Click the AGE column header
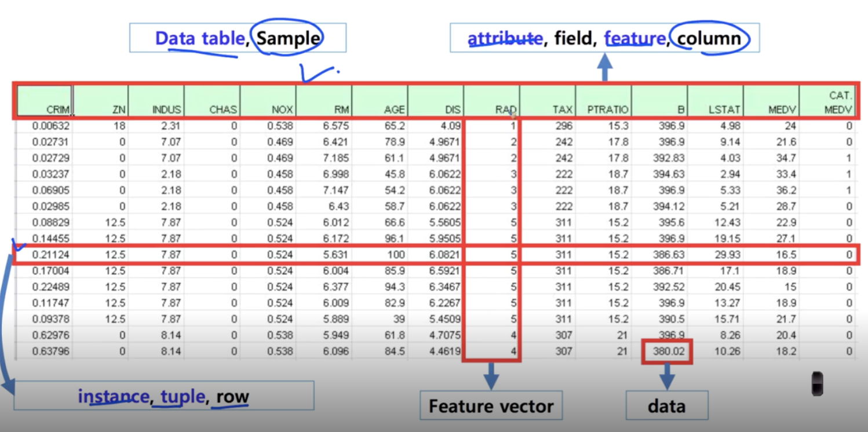This screenshot has height=432, width=868. click(380, 101)
